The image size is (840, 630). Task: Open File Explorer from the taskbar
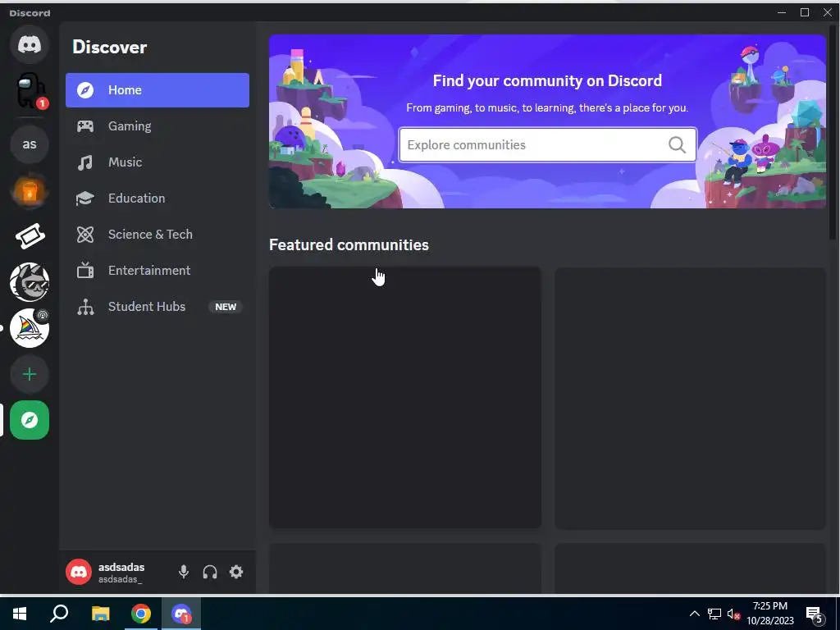(x=100, y=614)
